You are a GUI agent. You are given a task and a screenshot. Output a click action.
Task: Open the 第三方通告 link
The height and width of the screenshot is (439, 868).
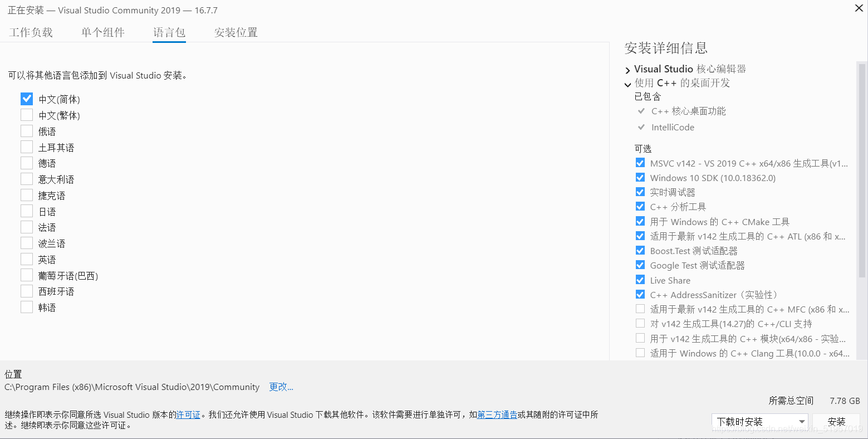coord(497,414)
